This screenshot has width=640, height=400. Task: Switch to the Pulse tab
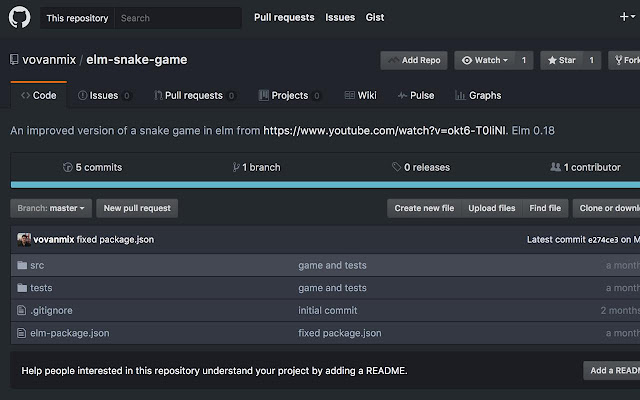point(416,96)
